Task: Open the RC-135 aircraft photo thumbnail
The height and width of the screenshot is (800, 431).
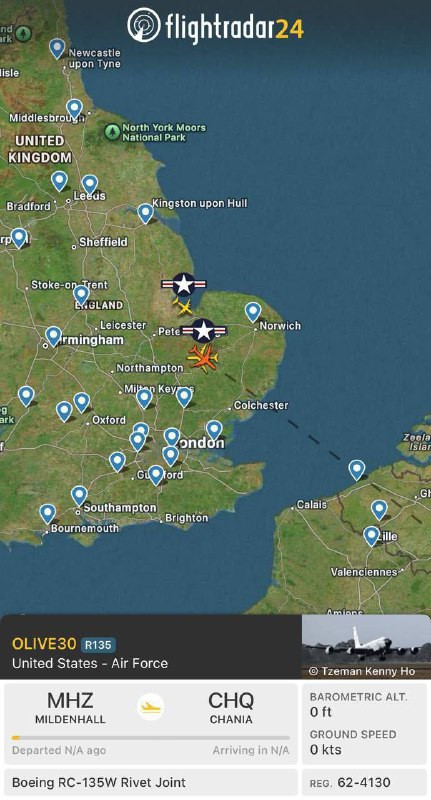Action: click(366, 646)
